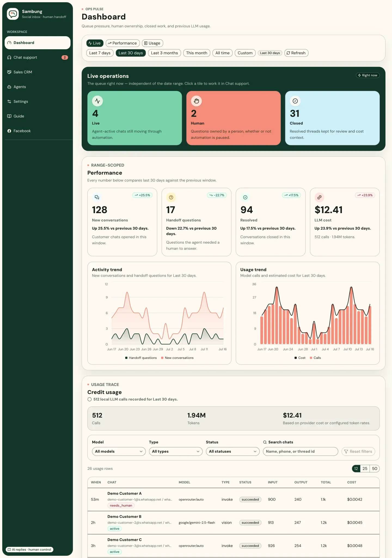Image resolution: width=392 pixels, height=558 pixels.
Task: Switch to the Usage tab
Action: pyautogui.click(x=152, y=43)
